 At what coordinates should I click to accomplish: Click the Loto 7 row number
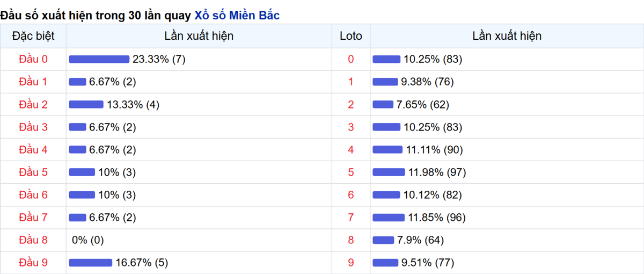[351, 218]
